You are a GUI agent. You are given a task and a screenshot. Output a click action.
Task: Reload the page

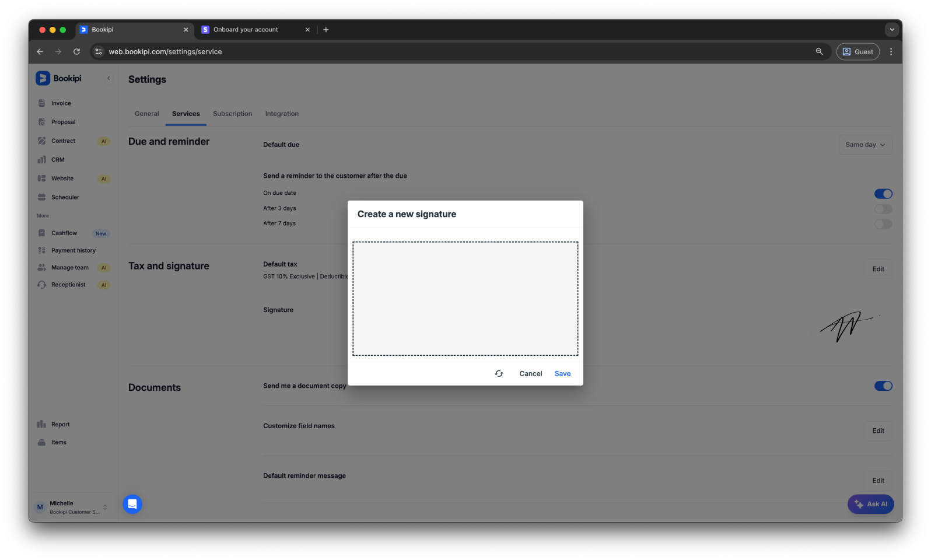[76, 51]
